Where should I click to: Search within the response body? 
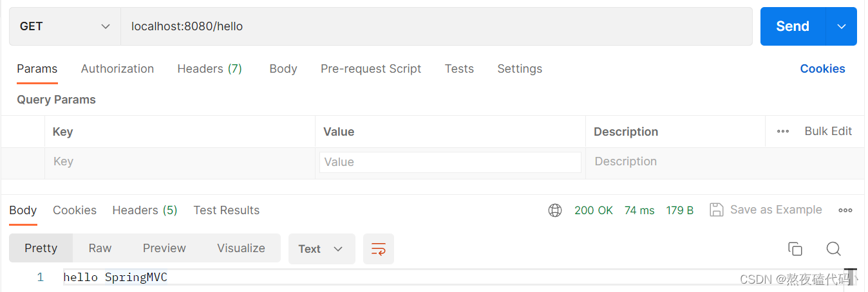(834, 249)
